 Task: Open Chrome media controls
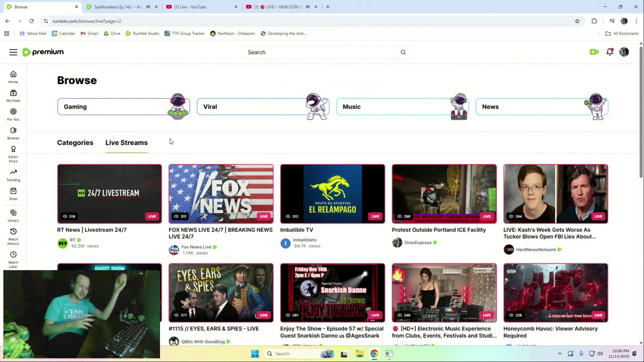612,21
